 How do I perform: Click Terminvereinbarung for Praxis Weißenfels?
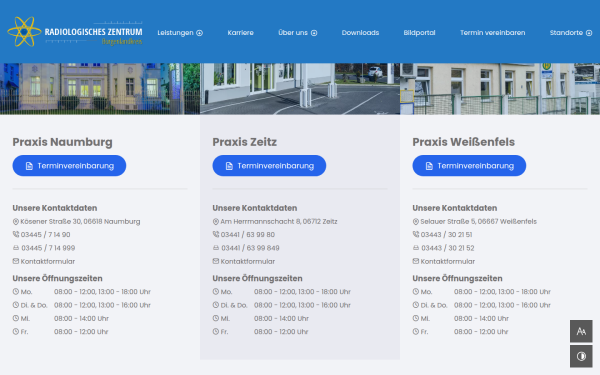tap(469, 166)
